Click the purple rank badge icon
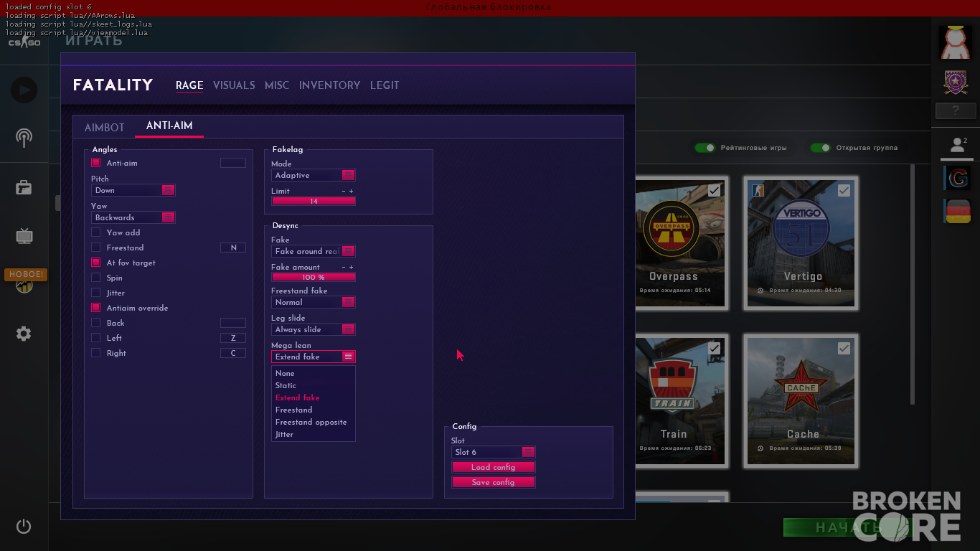 (x=955, y=83)
